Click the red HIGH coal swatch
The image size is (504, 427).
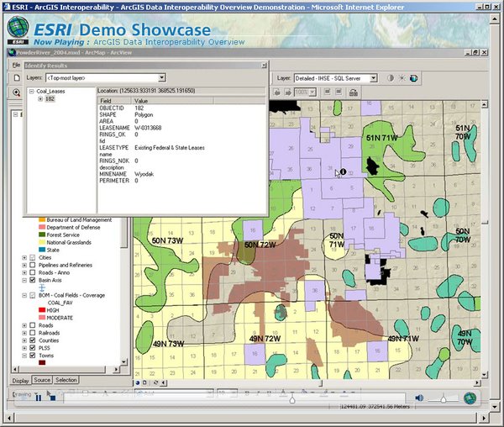tap(42, 310)
